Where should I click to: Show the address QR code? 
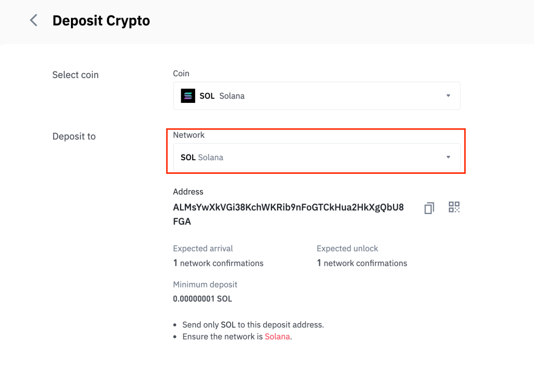tap(454, 207)
